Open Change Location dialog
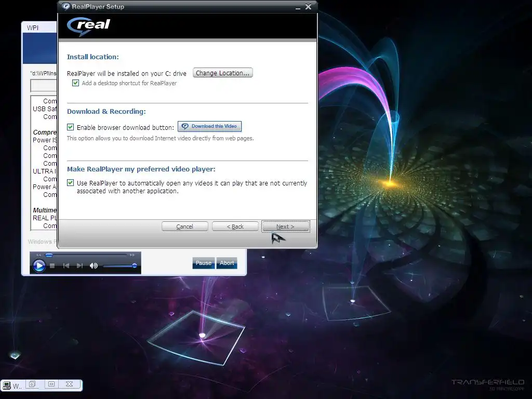Screen dimensions: 532x399 pyautogui.click(x=222, y=73)
